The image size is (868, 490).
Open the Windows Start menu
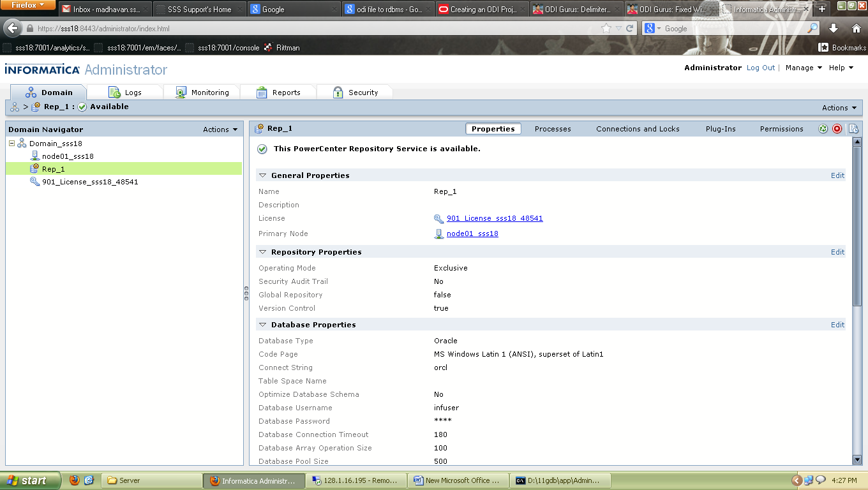pyautogui.click(x=31, y=480)
